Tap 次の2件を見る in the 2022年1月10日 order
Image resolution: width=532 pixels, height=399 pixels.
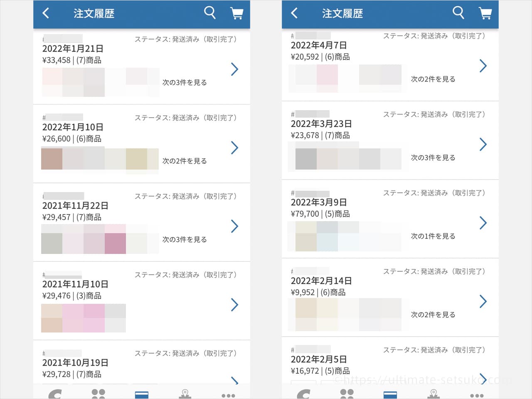pos(185,161)
